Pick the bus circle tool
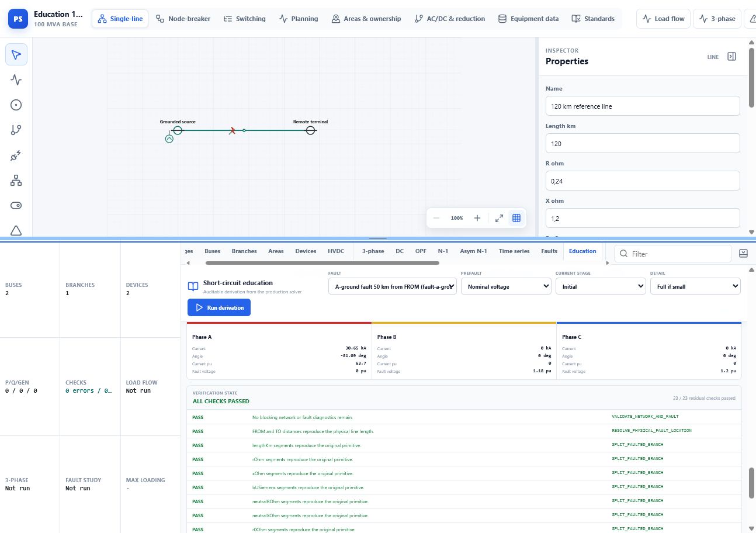The width and height of the screenshot is (756, 533). [x=16, y=105]
